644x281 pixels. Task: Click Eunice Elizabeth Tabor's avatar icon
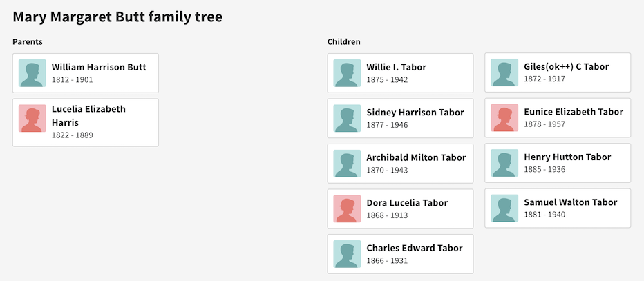click(504, 118)
